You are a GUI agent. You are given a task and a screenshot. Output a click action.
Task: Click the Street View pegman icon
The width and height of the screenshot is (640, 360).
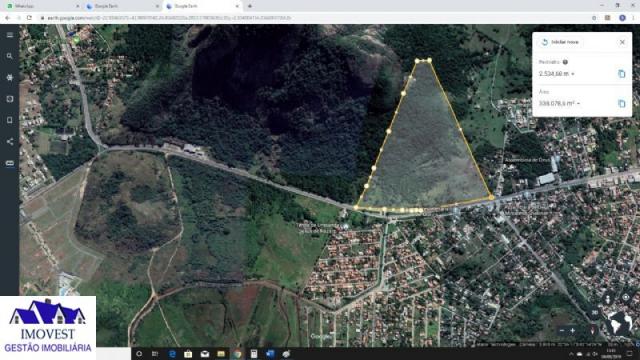(x=608, y=300)
